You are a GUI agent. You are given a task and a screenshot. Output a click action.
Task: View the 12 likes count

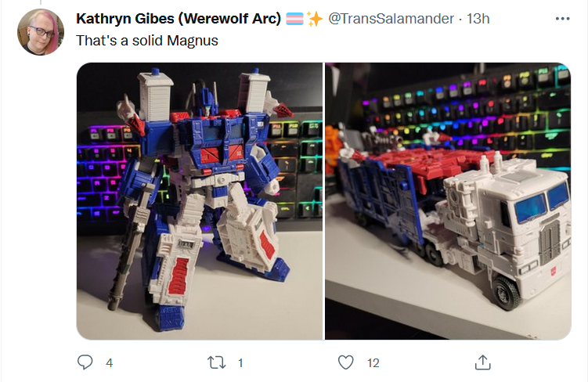(373, 363)
